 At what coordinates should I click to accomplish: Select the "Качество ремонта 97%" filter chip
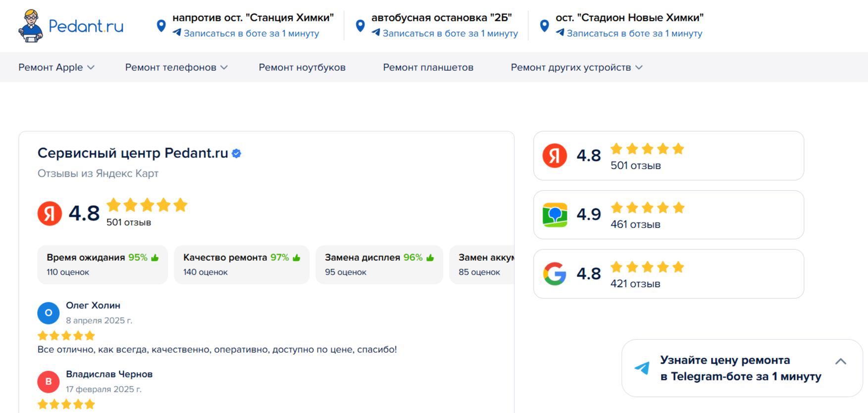[x=242, y=265]
